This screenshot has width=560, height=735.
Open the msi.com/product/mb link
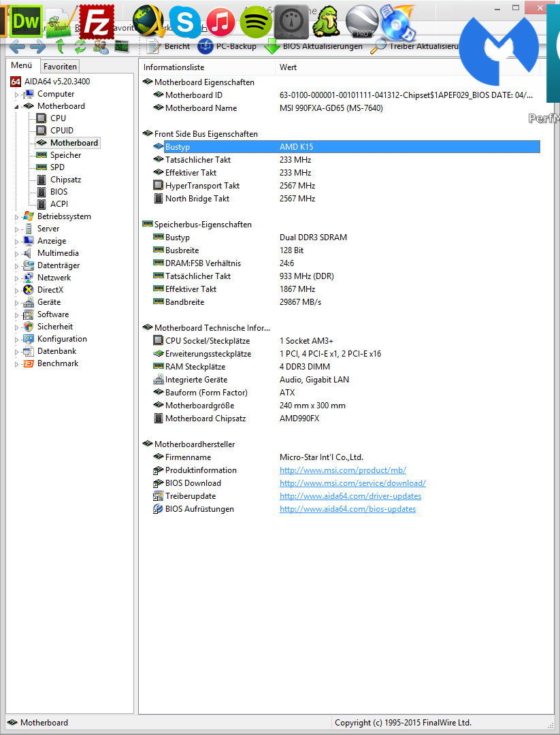[342, 470]
